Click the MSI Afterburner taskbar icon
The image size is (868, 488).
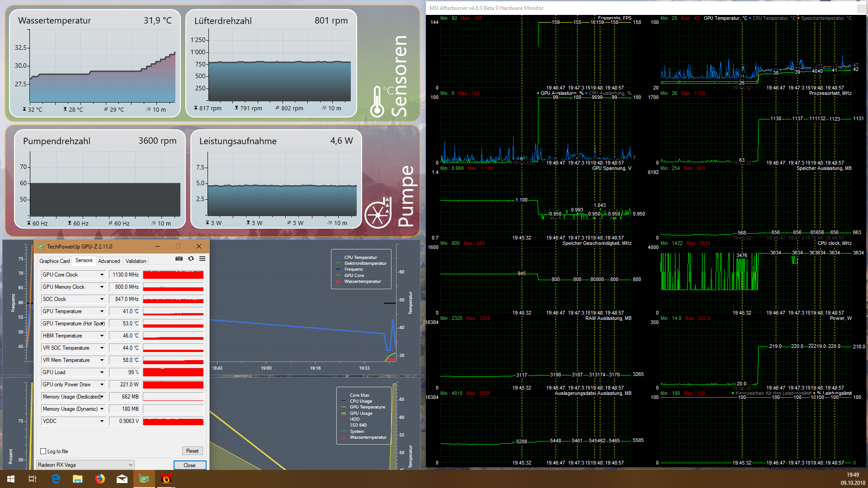(x=166, y=479)
